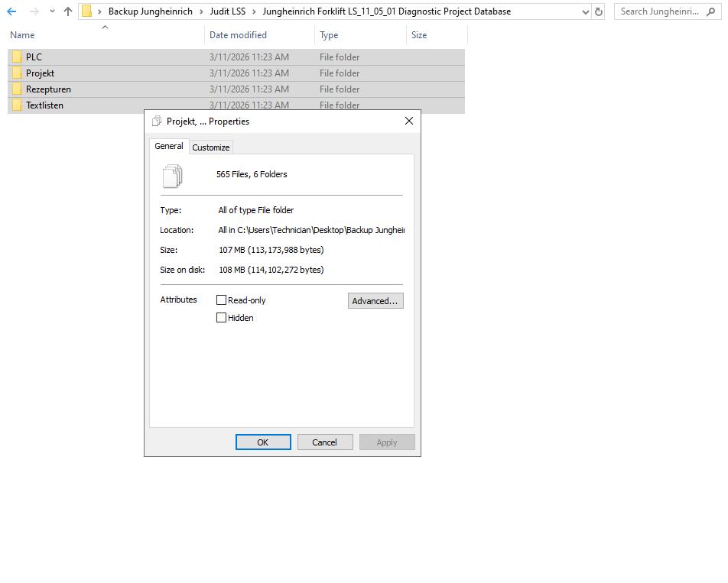Select the General tab
Viewport: 728px width, 583px height.
[168, 146]
